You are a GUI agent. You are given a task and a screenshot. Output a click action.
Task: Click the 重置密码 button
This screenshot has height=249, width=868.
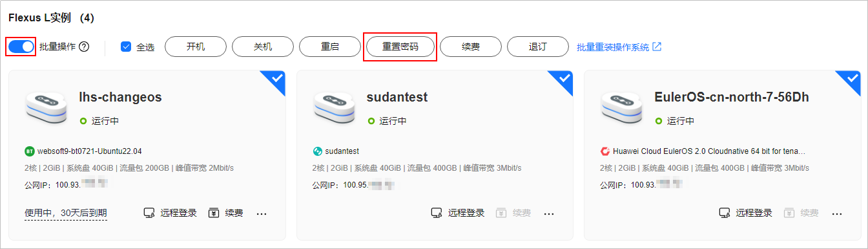tap(400, 47)
